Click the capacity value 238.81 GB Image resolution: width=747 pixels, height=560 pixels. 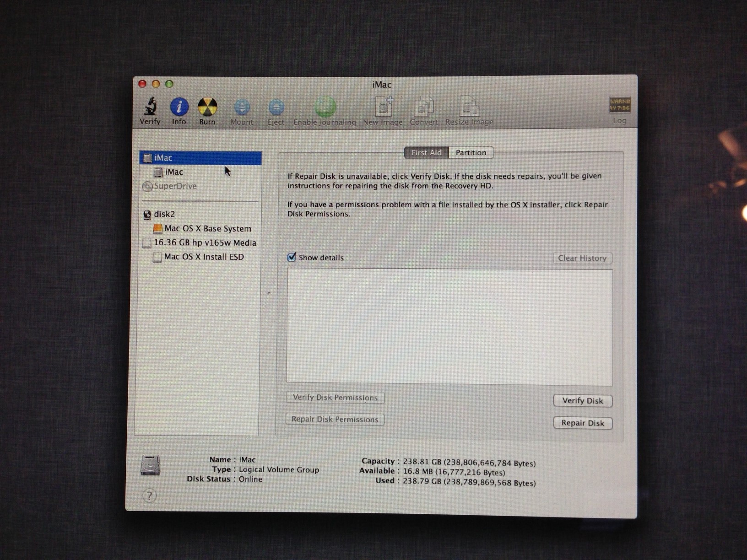pos(469,463)
